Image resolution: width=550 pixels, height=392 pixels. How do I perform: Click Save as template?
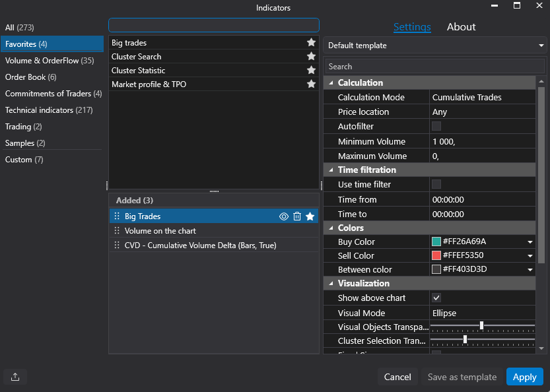click(462, 377)
